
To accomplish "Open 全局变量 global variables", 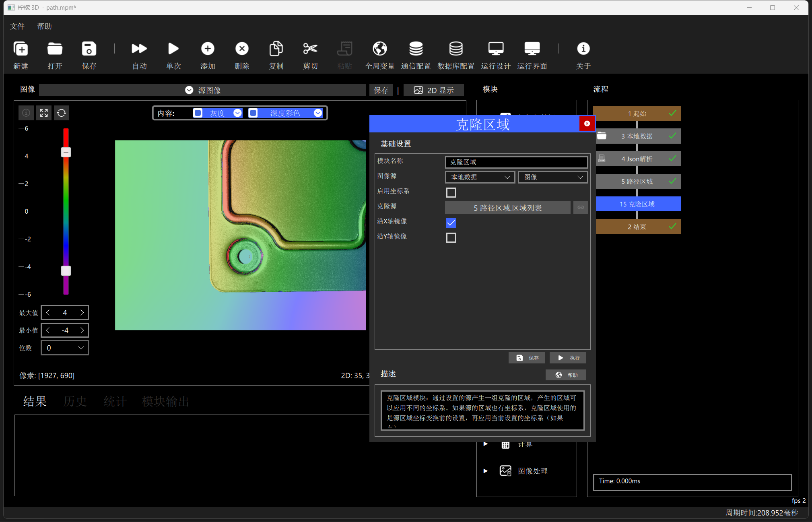I will 379,49.
